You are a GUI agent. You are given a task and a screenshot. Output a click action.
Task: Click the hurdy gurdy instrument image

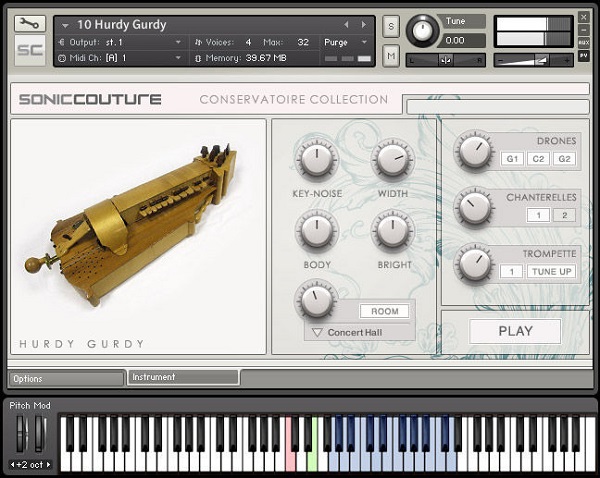[131, 226]
